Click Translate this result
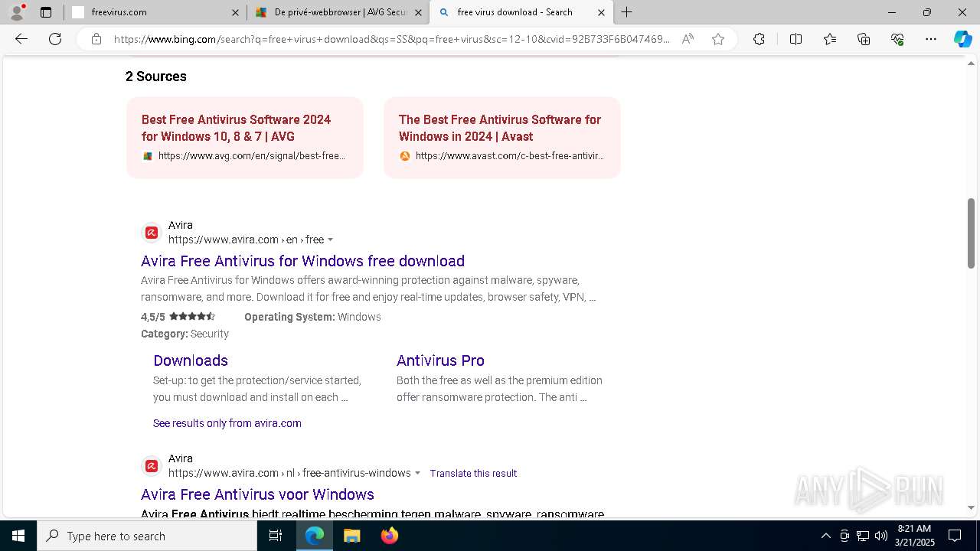Image resolution: width=980 pixels, height=551 pixels. [473, 473]
